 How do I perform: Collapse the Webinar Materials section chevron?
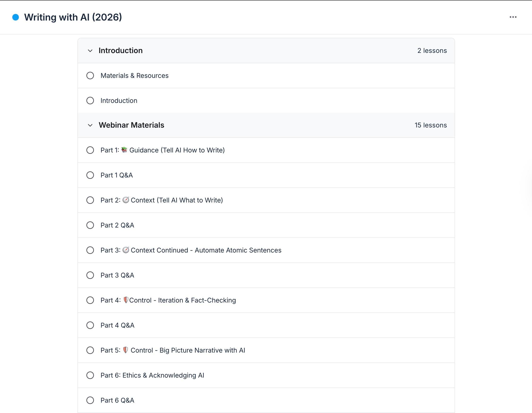coord(90,125)
